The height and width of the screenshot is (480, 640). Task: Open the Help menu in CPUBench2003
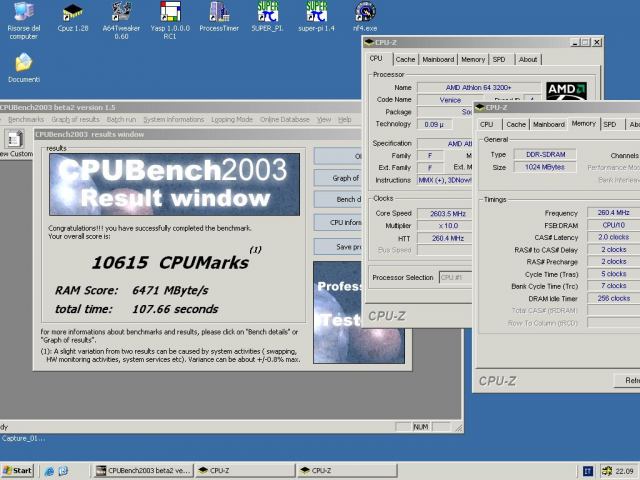(x=344, y=120)
